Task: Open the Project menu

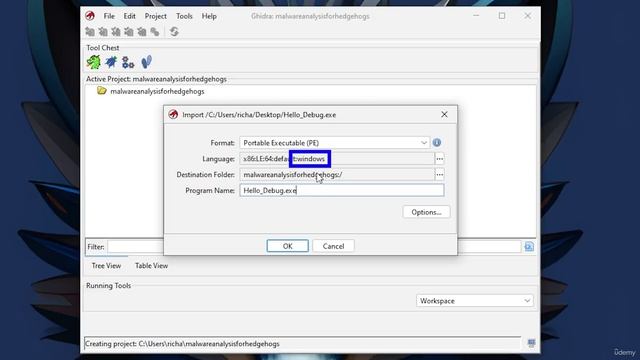Action: click(156, 16)
